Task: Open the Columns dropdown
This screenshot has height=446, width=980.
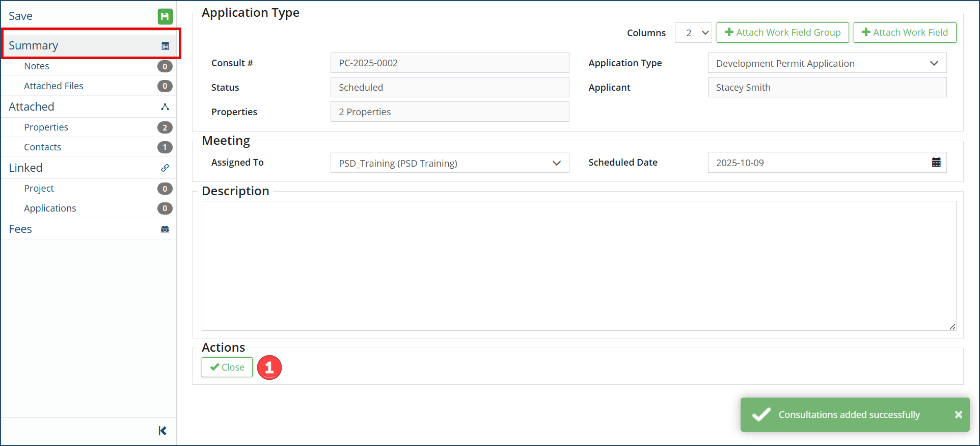Action: point(693,33)
